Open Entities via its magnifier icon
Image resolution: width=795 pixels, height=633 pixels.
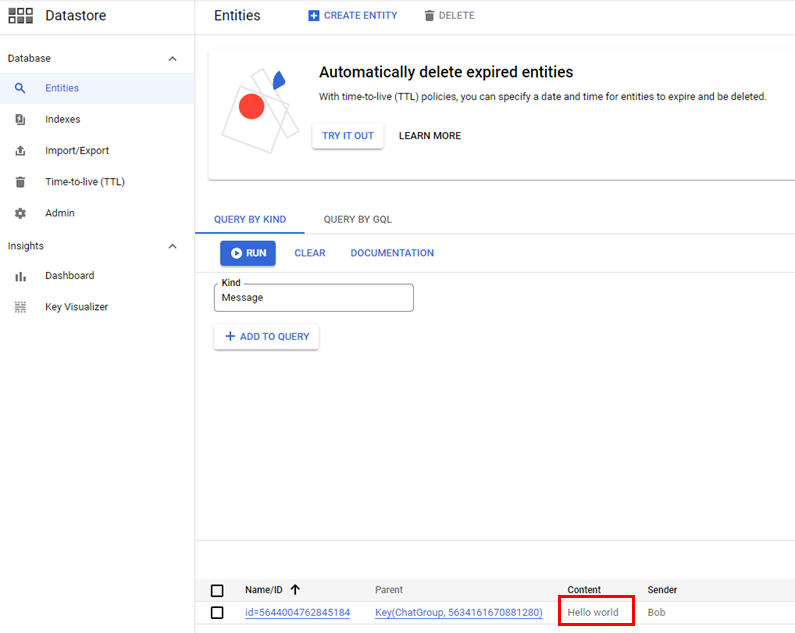click(x=20, y=88)
